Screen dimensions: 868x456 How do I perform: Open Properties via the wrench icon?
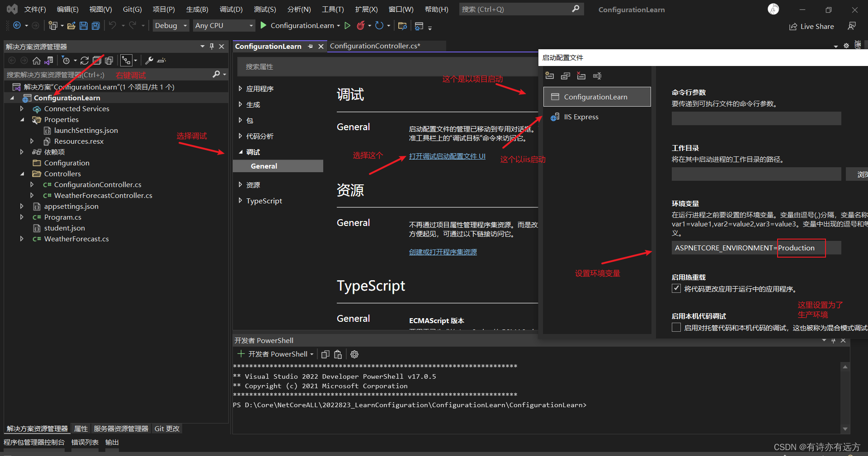click(149, 61)
